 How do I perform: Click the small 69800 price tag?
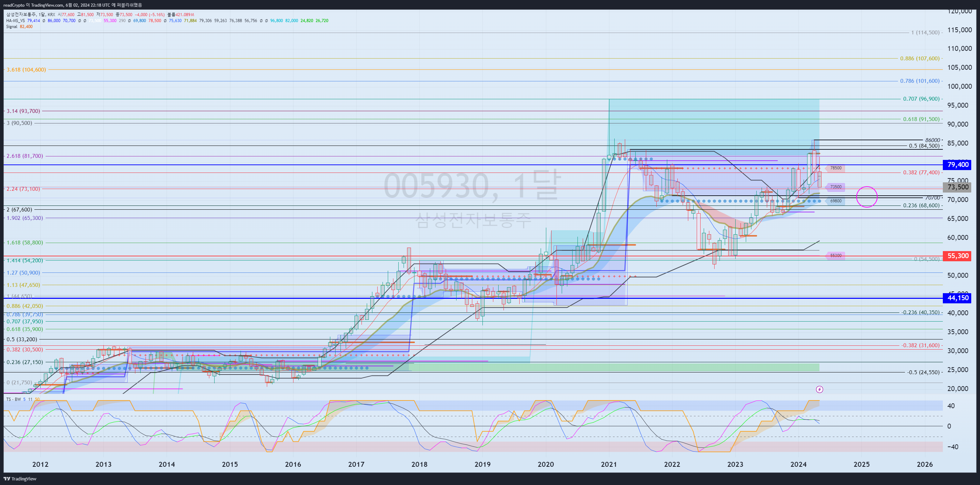point(836,201)
